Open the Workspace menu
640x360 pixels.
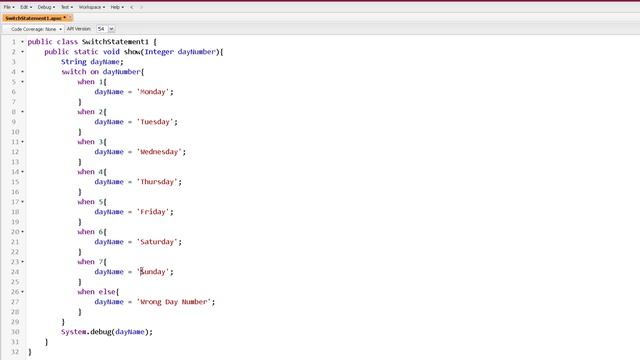click(x=91, y=7)
